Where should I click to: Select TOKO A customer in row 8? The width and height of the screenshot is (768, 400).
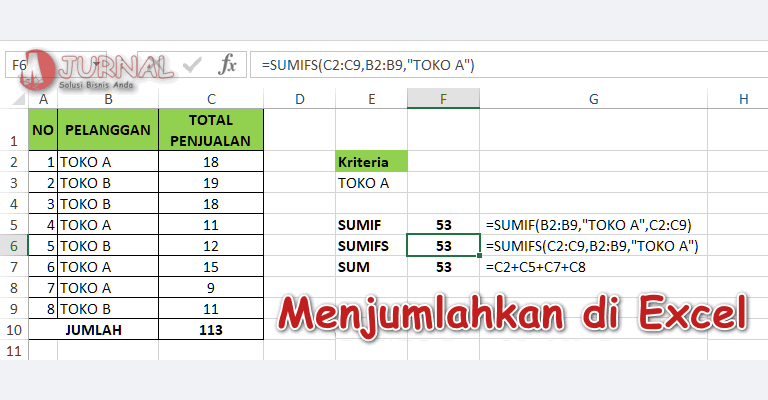point(108,288)
